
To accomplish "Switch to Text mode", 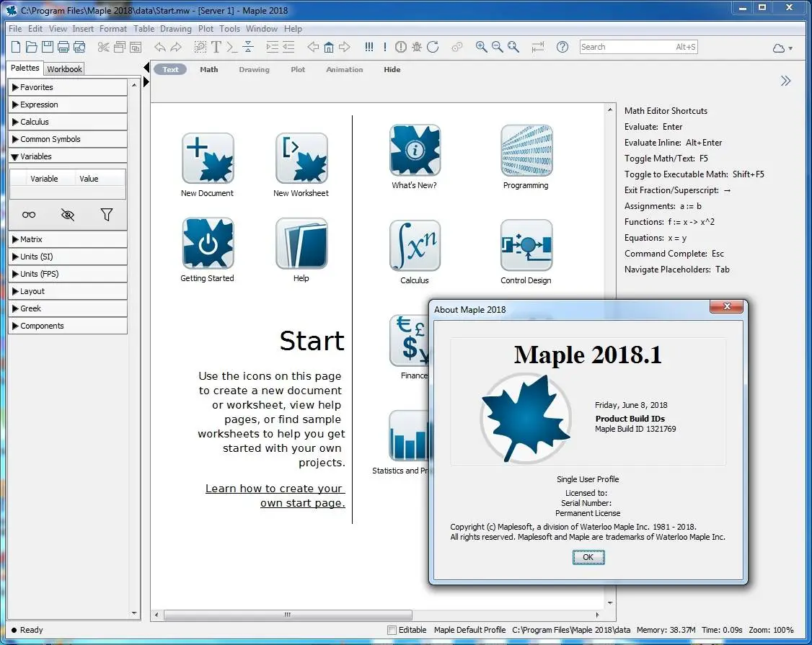I will tap(170, 69).
